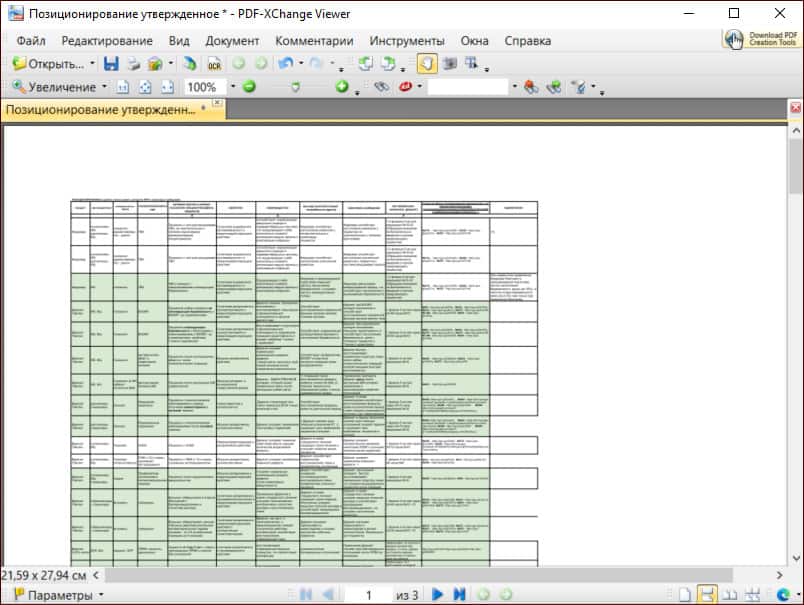This screenshot has width=804, height=605.
Task: Click Download PDF Creation Tools button
Action: point(761,39)
